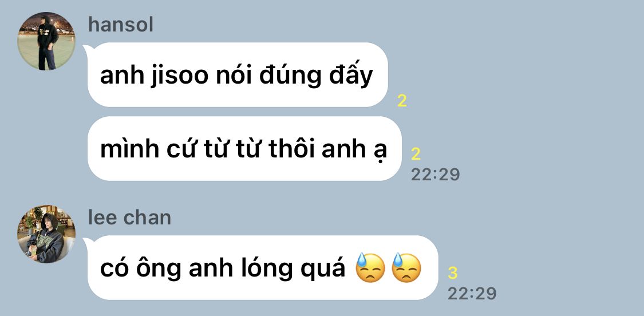Tap the hansol sender name
The image size is (644, 316).
(121, 25)
